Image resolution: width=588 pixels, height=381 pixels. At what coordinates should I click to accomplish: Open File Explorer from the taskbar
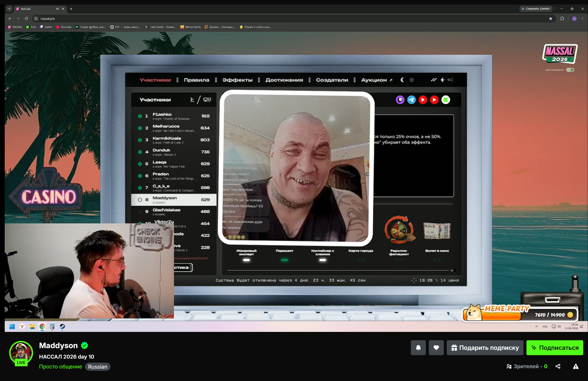[x=32, y=327]
